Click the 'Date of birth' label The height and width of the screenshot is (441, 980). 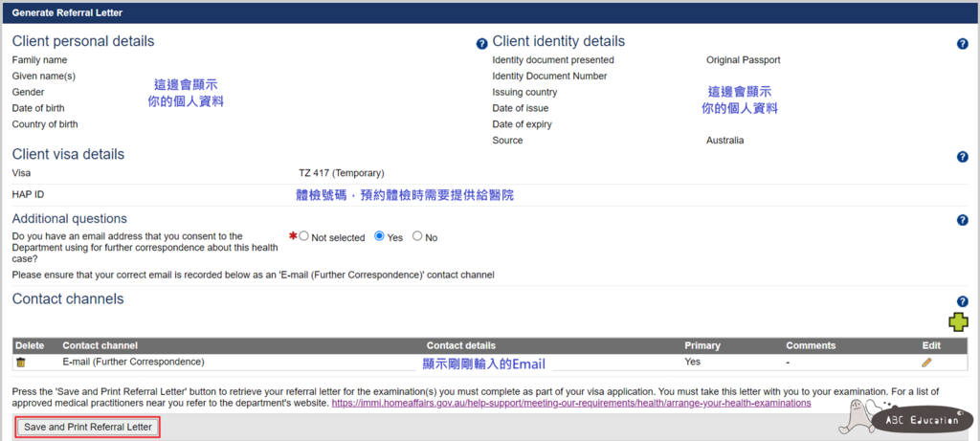click(x=38, y=108)
